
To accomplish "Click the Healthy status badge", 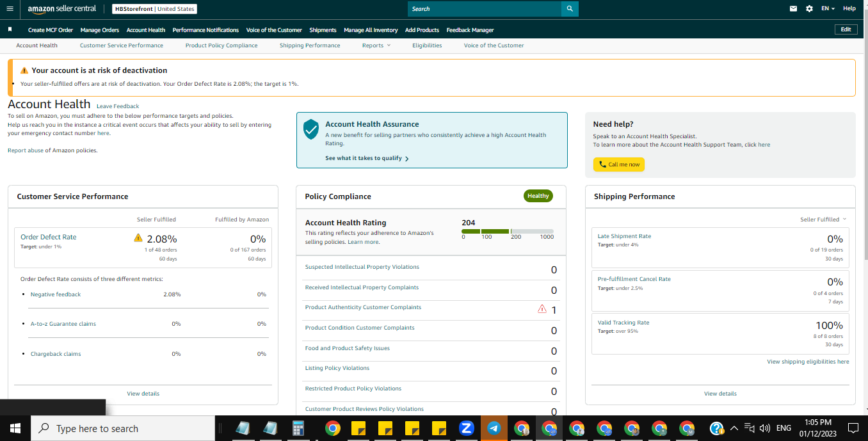I will pyautogui.click(x=538, y=196).
